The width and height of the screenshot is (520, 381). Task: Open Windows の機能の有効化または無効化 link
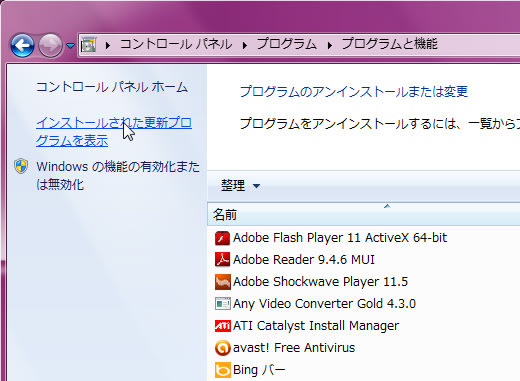pos(118,175)
